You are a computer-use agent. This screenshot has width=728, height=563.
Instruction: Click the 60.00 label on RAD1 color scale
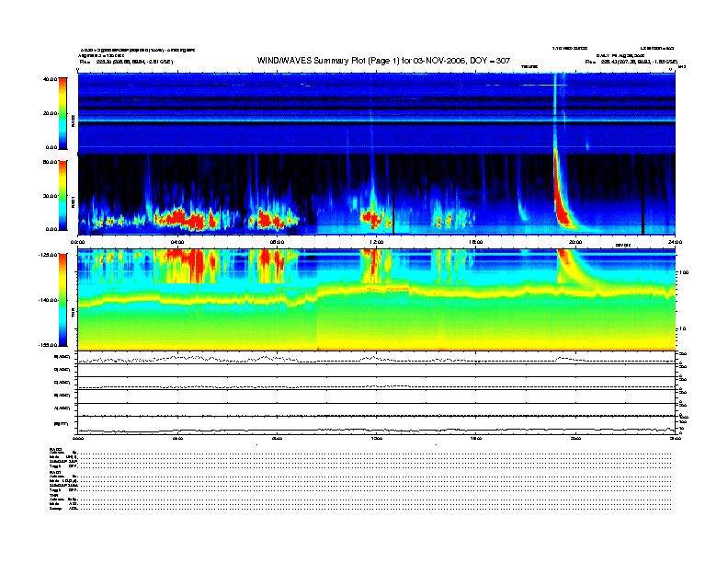point(50,162)
